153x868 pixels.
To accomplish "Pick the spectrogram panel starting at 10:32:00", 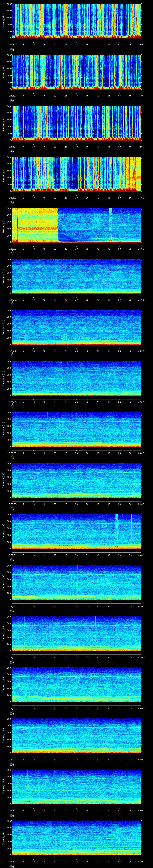I will pyautogui.click(x=77, y=174).
